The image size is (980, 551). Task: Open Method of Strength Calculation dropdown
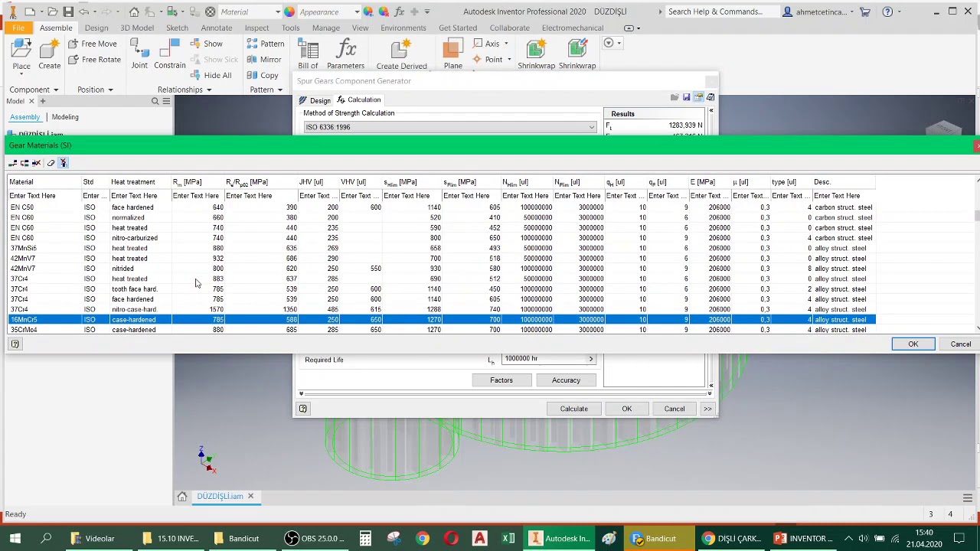pos(449,127)
